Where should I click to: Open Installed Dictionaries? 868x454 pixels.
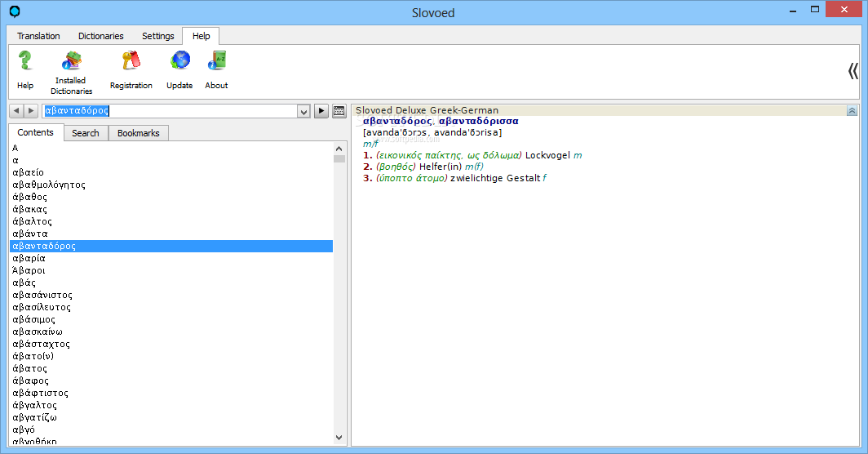point(72,61)
